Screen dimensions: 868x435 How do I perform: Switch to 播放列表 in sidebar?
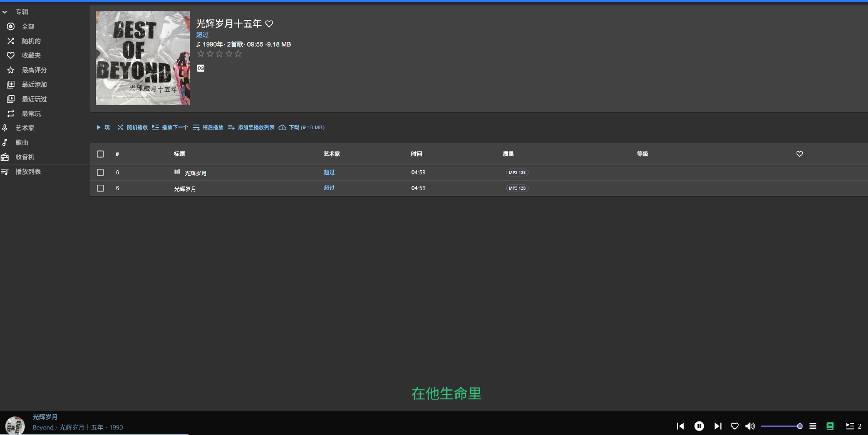point(28,172)
